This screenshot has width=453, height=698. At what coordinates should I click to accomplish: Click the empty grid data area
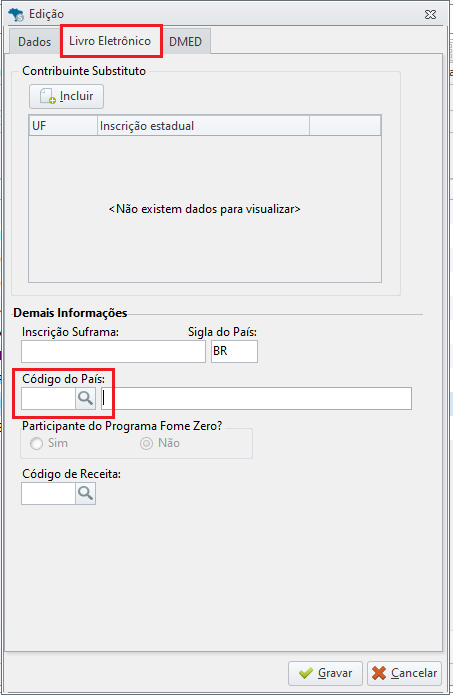coord(205,209)
